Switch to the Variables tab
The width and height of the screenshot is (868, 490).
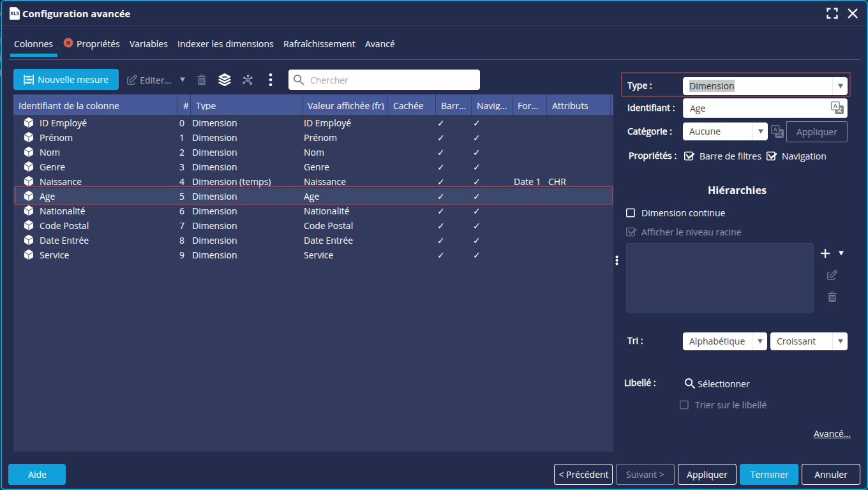click(148, 44)
